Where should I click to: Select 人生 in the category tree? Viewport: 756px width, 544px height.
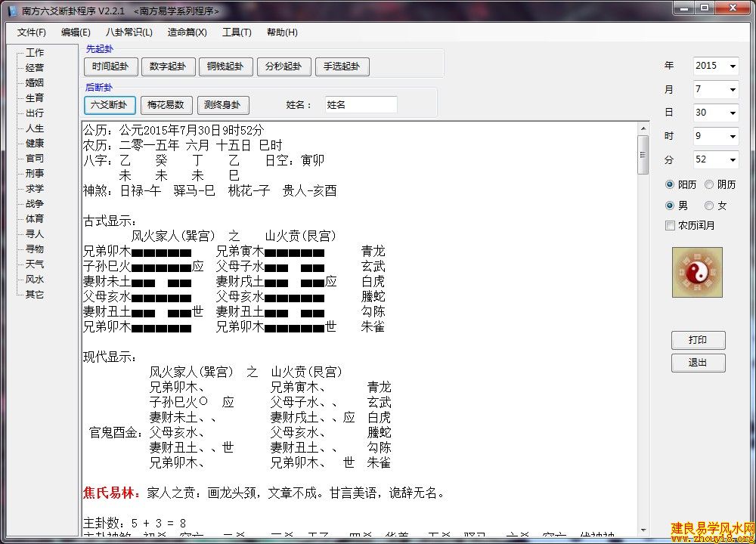click(35, 128)
